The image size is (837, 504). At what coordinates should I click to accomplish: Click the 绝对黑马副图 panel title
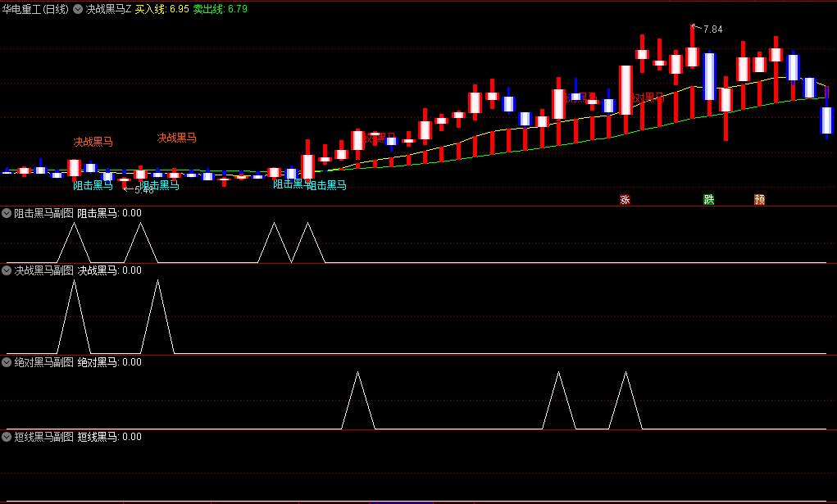[43, 362]
